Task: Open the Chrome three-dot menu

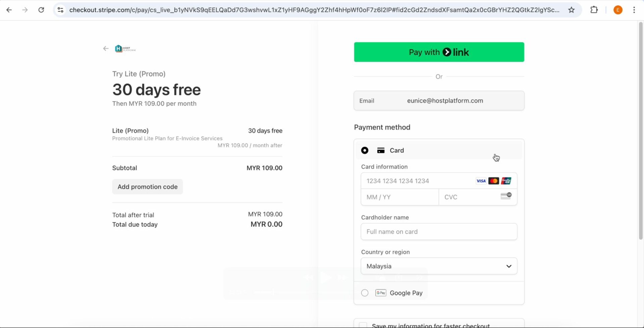Action: pos(634,10)
